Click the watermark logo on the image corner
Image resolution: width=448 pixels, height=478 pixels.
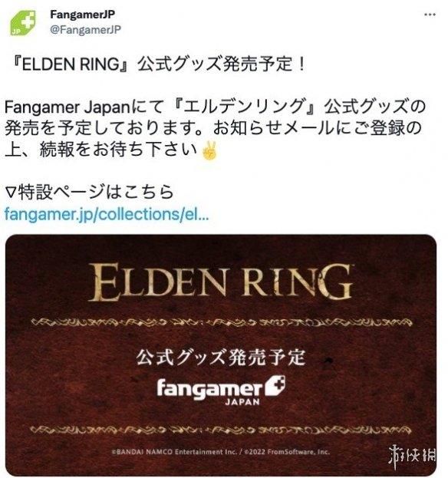413,456
